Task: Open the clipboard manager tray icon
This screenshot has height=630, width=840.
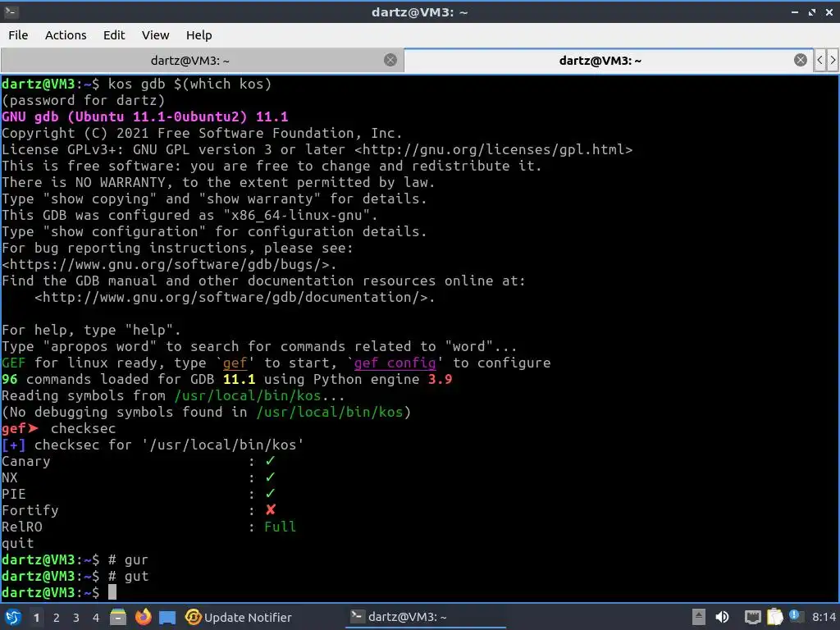Action: pos(774,617)
